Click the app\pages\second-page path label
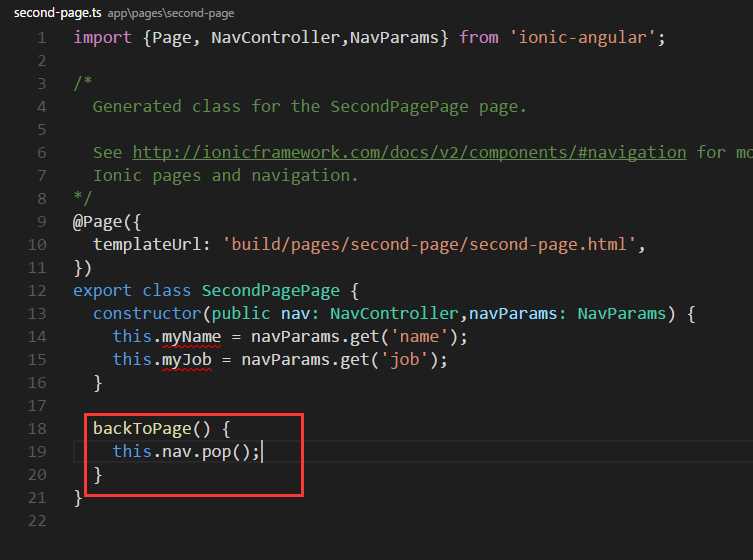The height and width of the screenshot is (560, 753). [x=170, y=13]
